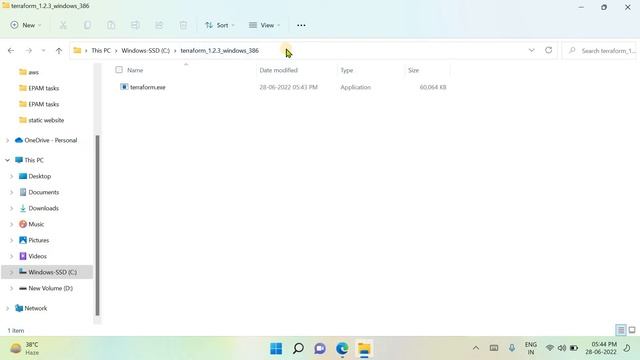Select OneDrive - Personal in sidebar
The height and width of the screenshot is (360, 640).
click(51, 140)
